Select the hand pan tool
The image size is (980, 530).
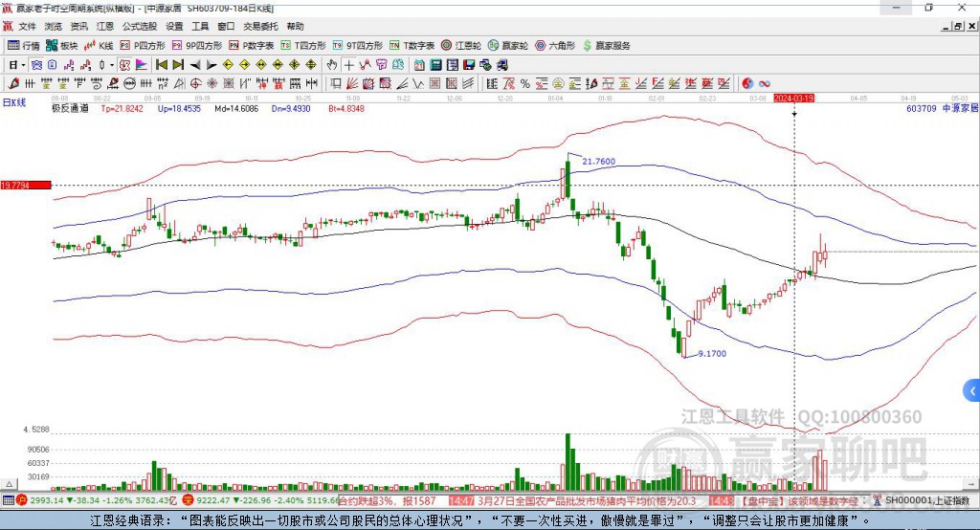tap(332, 65)
